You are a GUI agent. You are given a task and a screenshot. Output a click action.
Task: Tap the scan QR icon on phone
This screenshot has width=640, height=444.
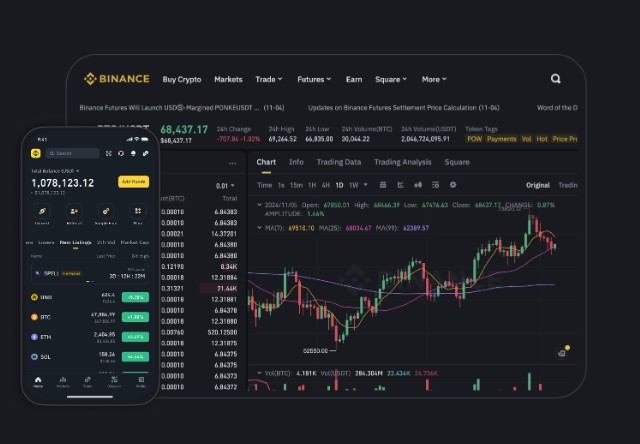coord(109,153)
